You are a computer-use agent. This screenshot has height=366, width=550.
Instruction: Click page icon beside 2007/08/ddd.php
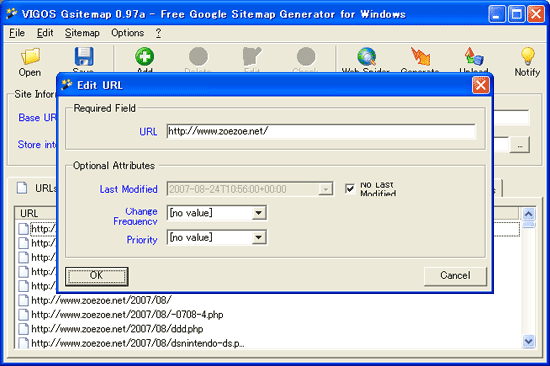24,329
